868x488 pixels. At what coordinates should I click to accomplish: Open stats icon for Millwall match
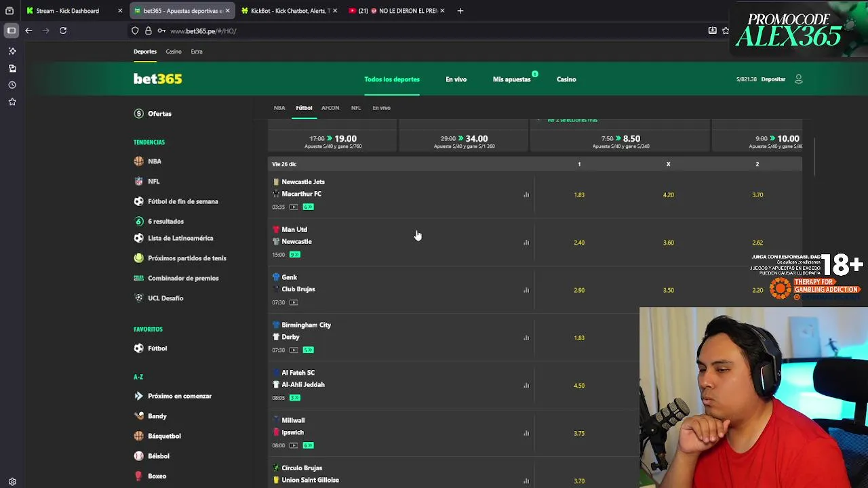(x=526, y=433)
